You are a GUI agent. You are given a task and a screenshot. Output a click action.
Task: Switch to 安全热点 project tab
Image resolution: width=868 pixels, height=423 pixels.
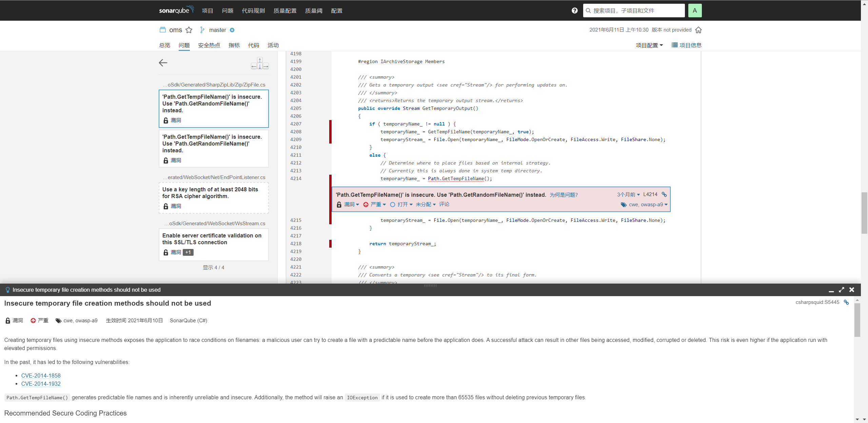tap(209, 45)
